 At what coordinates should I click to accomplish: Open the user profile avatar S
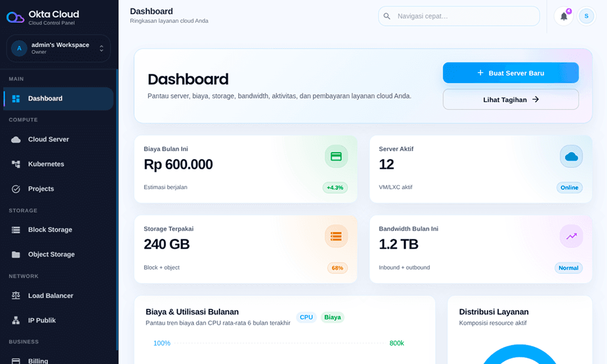586,16
